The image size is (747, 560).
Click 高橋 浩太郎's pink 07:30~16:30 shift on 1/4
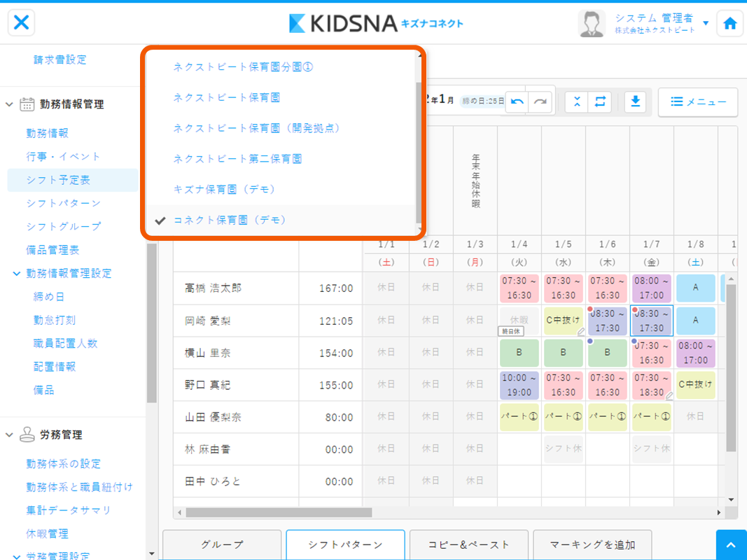tap(519, 288)
